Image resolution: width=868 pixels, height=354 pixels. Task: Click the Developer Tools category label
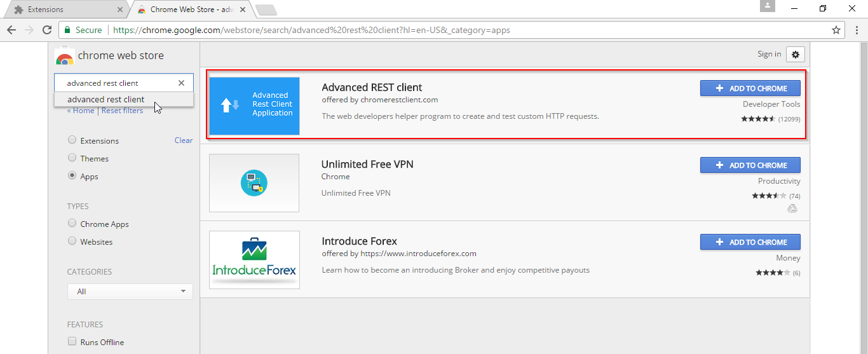tap(771, 104)
